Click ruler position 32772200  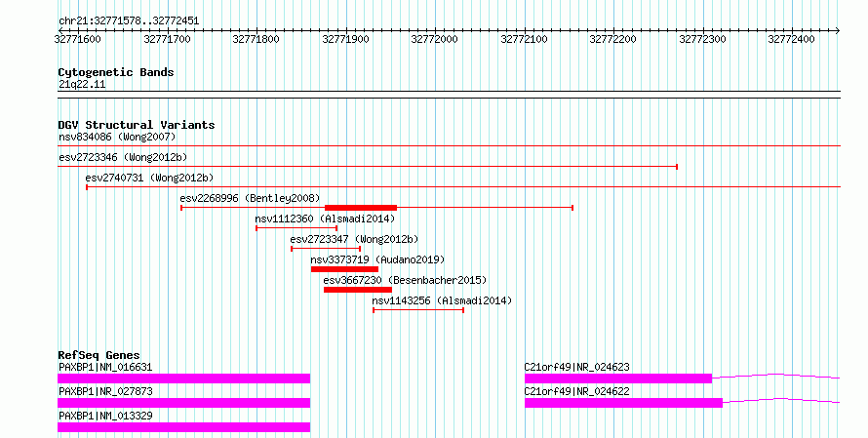tap(613, 39)
